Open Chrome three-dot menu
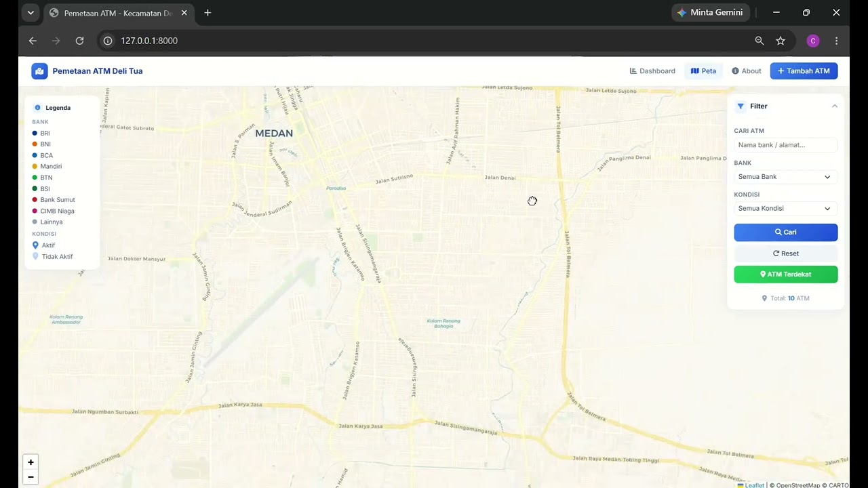 click(836, 41)
